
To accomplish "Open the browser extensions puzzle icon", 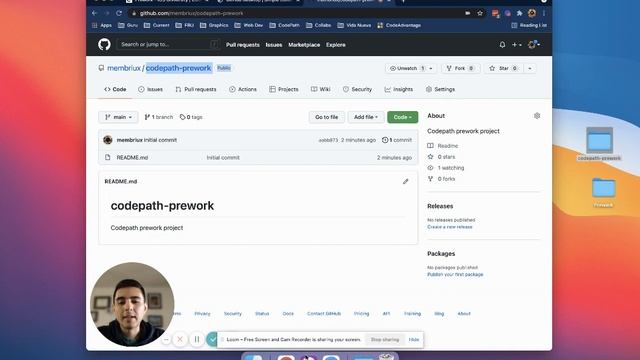I will (520, 13).
